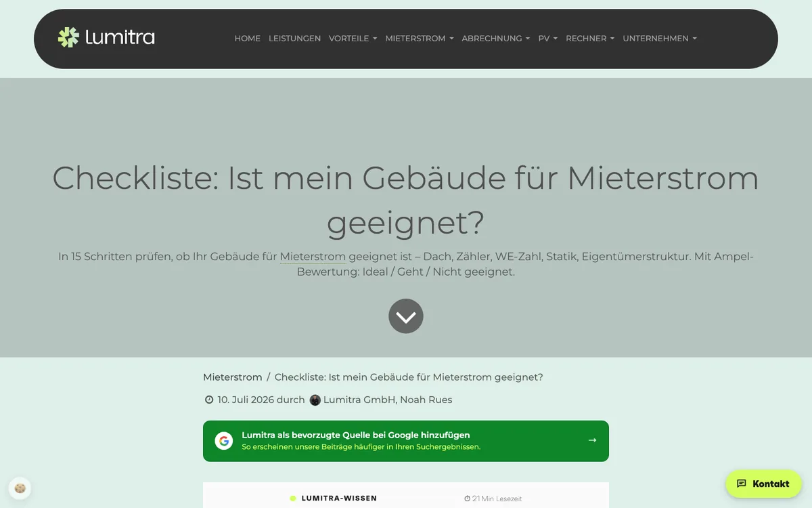Click 'Lumitra als bevorzugte Quelle bei Google hinzufügen'

356,435
